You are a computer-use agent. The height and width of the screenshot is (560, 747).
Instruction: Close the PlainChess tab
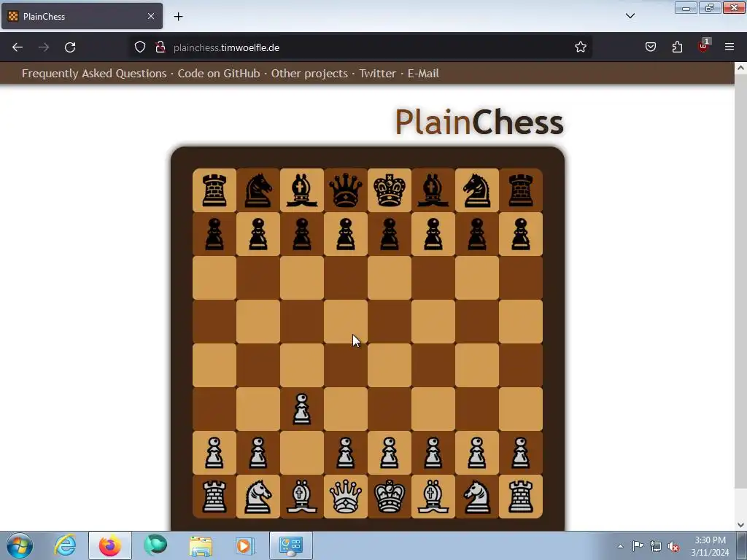point(151,16)
